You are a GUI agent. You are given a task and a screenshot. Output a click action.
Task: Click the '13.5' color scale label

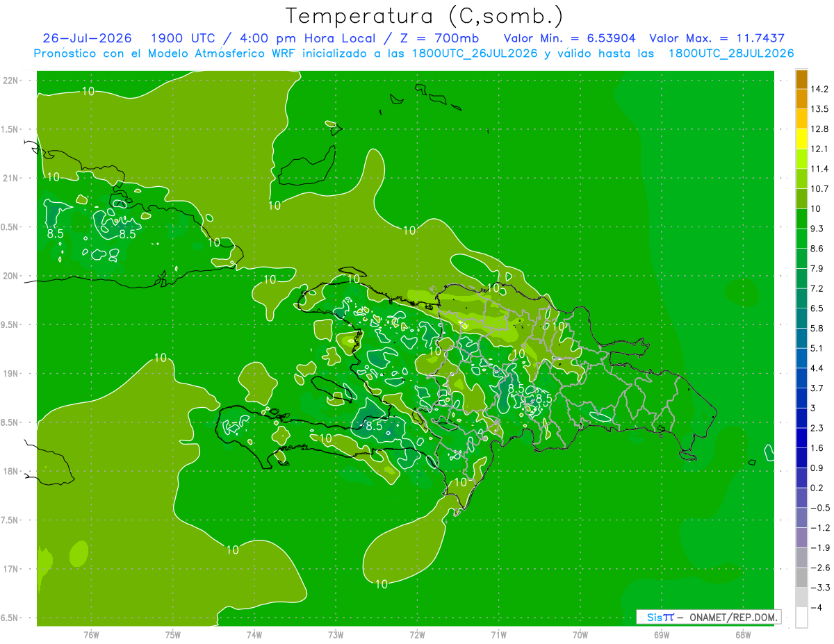click(x=819, y=109)
